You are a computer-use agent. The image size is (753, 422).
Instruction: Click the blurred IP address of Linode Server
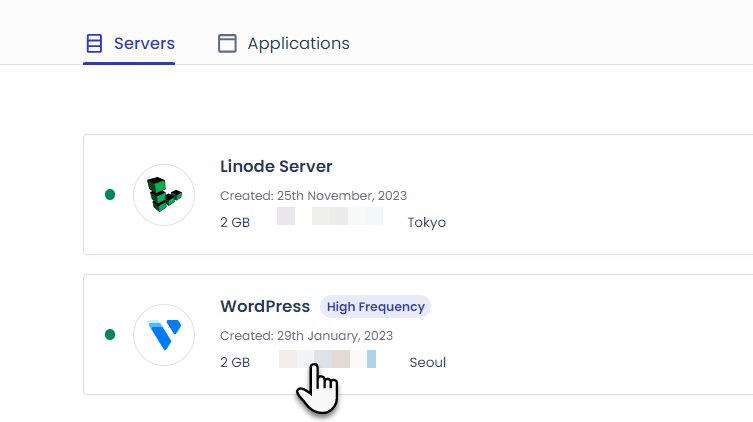click(330, 216)
